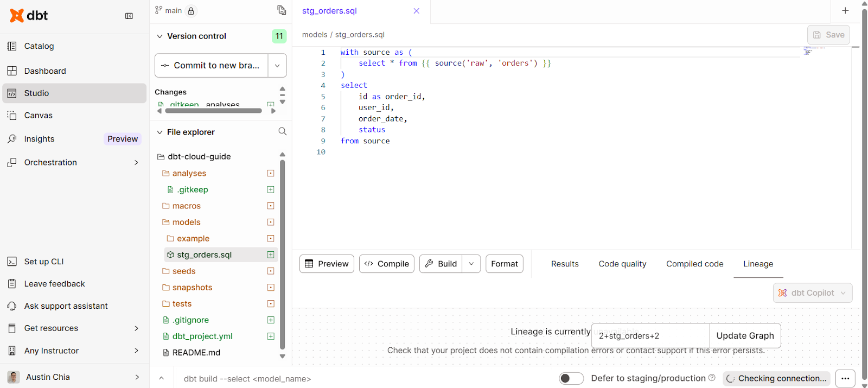The height and width of the screenshot is (388, 868).
Task: Expand Any Instructor account switcher arrow
Action: point(136,351)
